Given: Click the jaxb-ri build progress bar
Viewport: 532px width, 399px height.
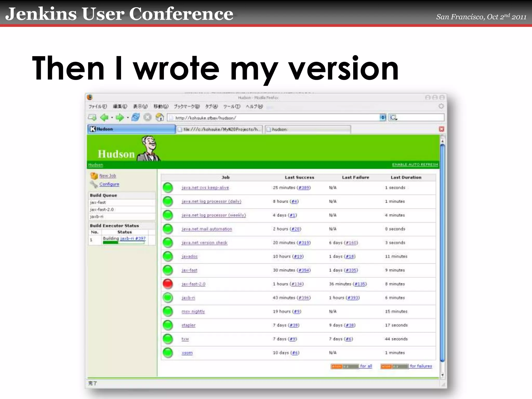Looking at the screenshot, I should point(124,243).
